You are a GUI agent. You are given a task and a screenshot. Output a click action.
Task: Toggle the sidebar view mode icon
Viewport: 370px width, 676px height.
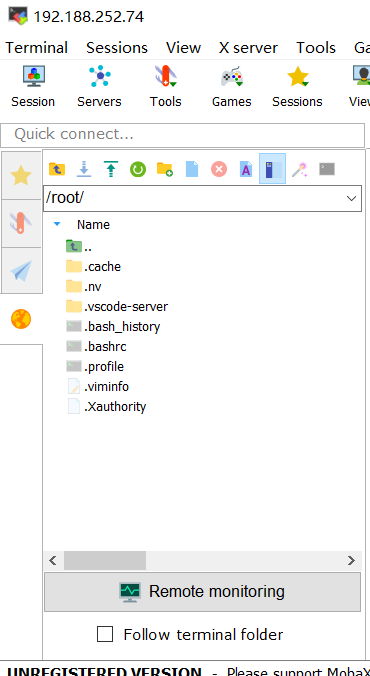pyautogui.click(x=272, y=169)
